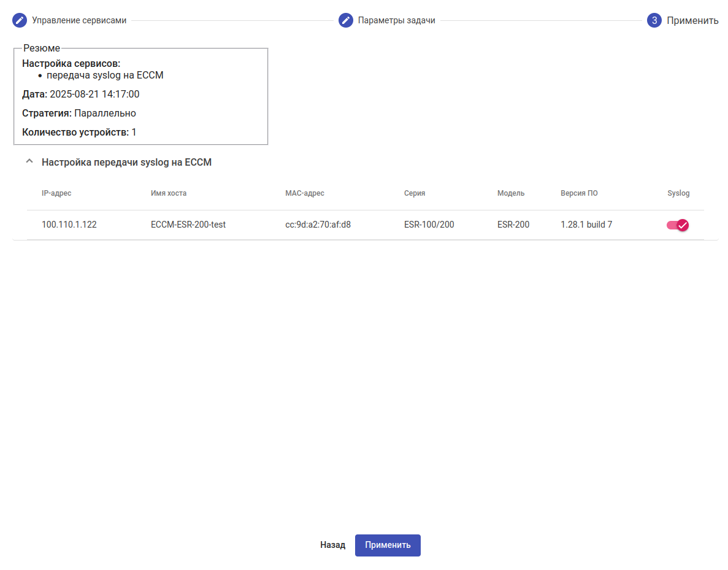Click Имя хоста column header

click(169, 193)
